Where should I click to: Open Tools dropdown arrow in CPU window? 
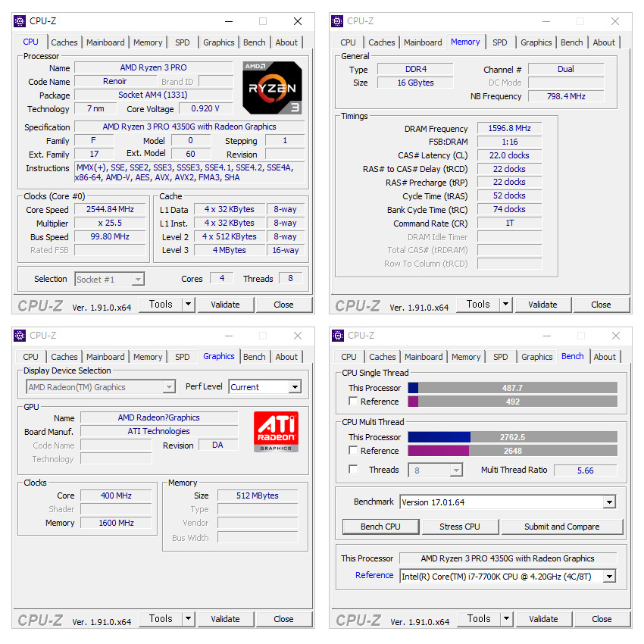click(188, 305)
